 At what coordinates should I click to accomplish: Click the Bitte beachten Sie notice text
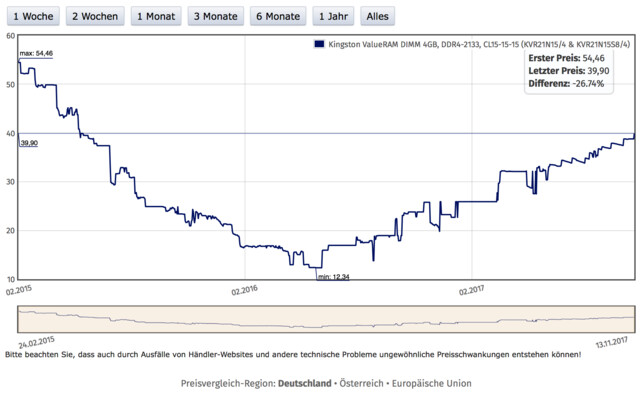point(293,355)
